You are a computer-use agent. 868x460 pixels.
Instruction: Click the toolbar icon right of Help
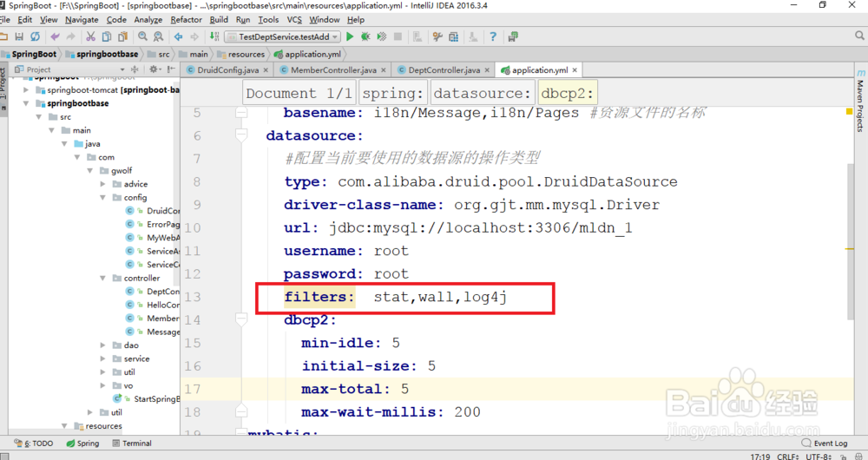click(513, 36)
